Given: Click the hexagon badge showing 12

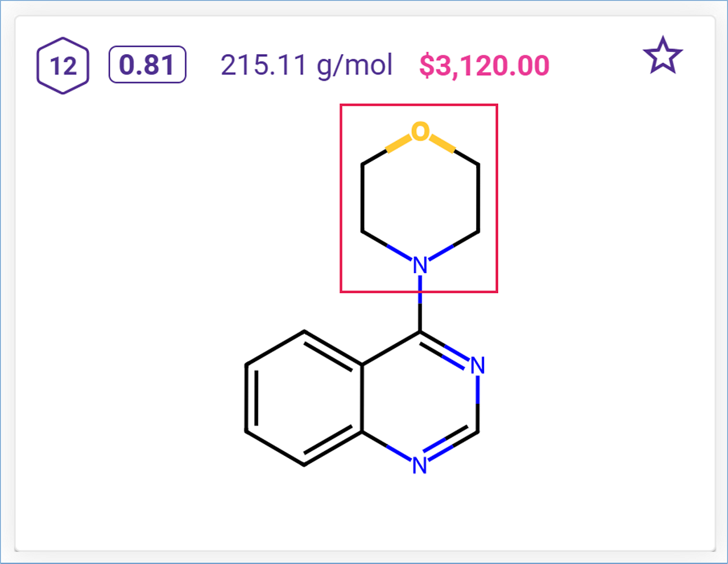Looking at the screenshot, I should click(63, 65).
